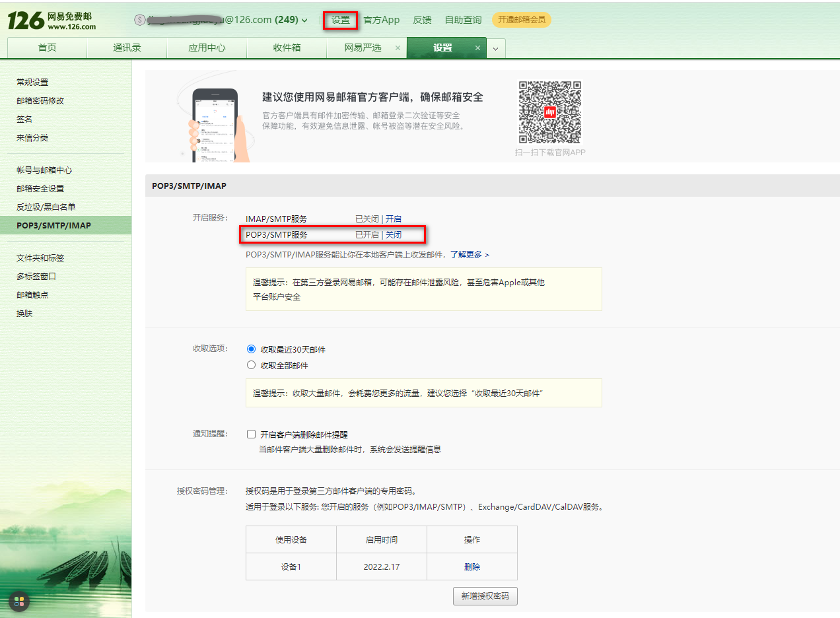This screenshot has height=618, width=840.
Task: Open 官方App link in header
Action: (382, 20)
